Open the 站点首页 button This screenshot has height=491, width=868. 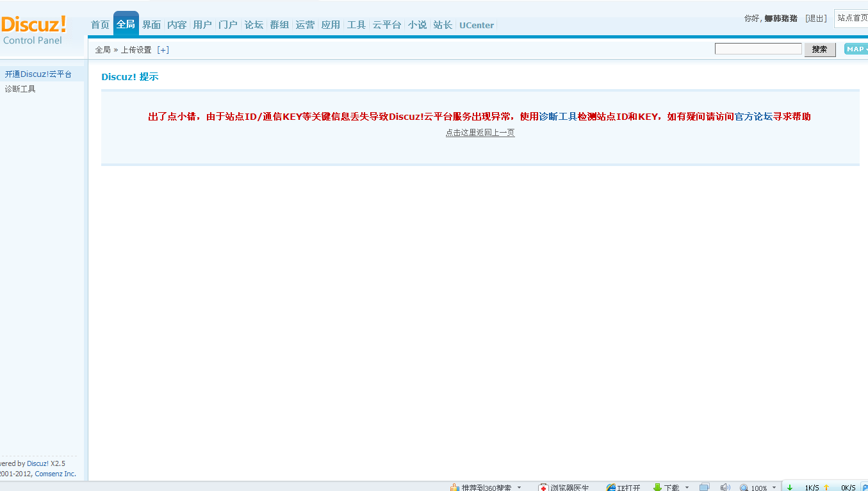[x=852, y=18]
